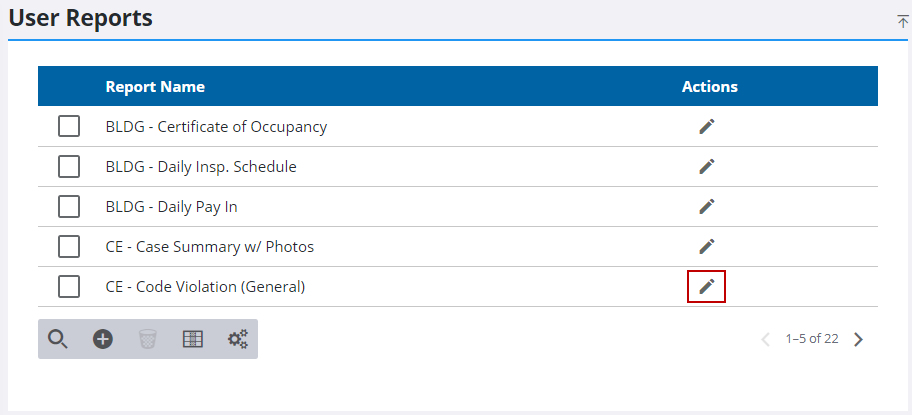This screenshot has width=912, height=415.
Task: Click the delete trash can icon
Action: [148, 339]
